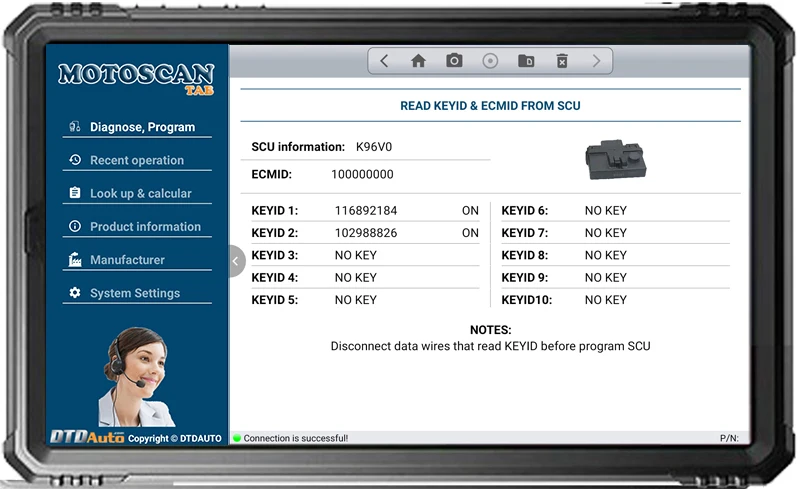Select Manufacturer in the sidebar

point(127,260)
